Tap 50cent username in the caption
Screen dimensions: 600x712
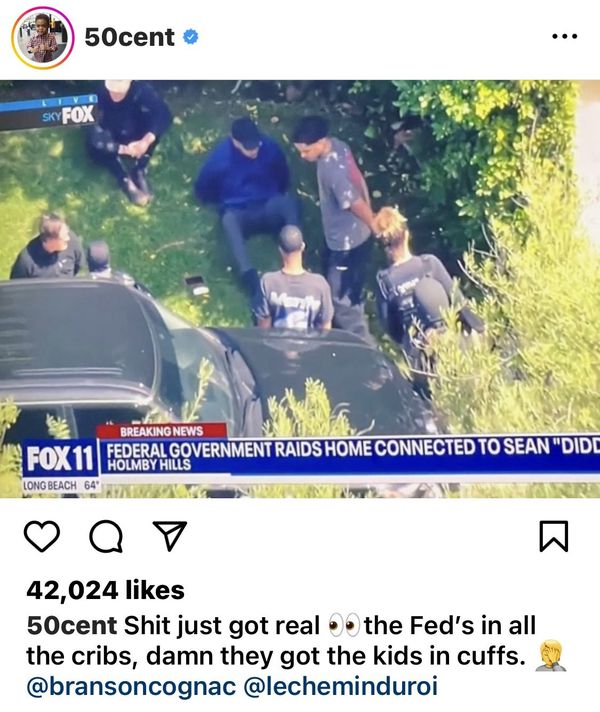[x=72, y=625]
